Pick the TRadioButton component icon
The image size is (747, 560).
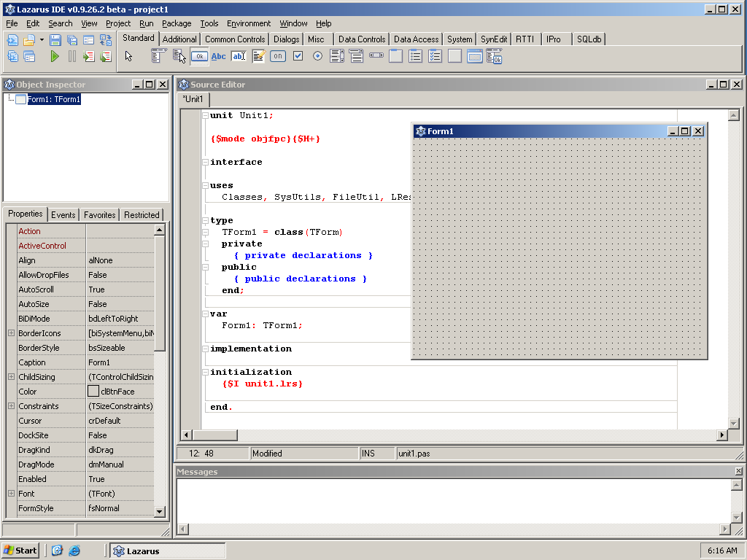pos(317,56)
